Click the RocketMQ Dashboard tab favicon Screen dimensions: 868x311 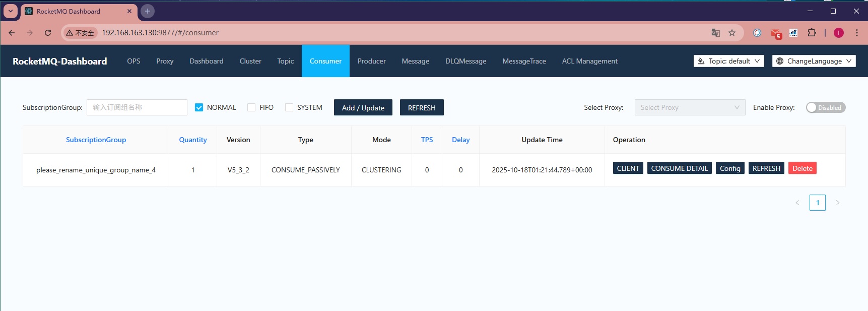29,11
